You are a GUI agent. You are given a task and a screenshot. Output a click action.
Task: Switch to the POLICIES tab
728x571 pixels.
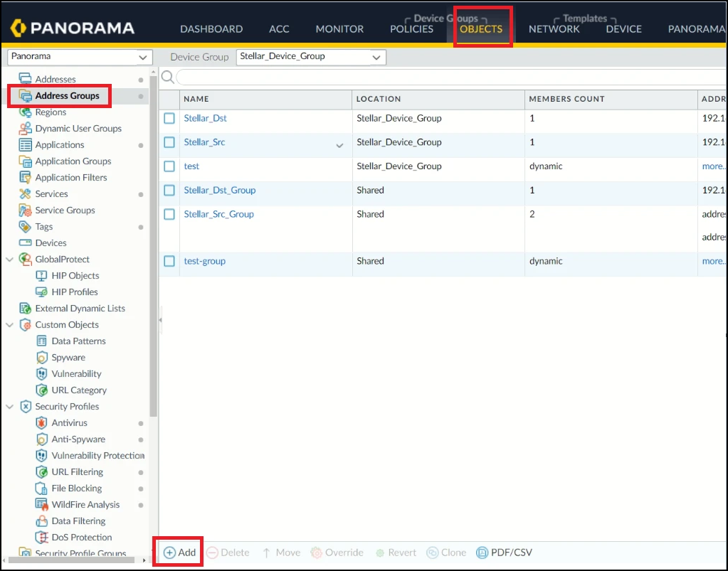(411, 29)
